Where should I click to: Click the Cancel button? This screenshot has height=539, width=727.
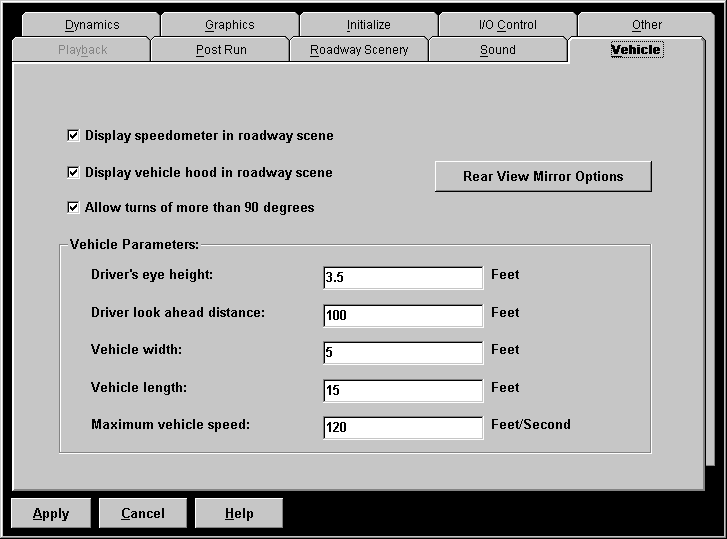[142, 514]
